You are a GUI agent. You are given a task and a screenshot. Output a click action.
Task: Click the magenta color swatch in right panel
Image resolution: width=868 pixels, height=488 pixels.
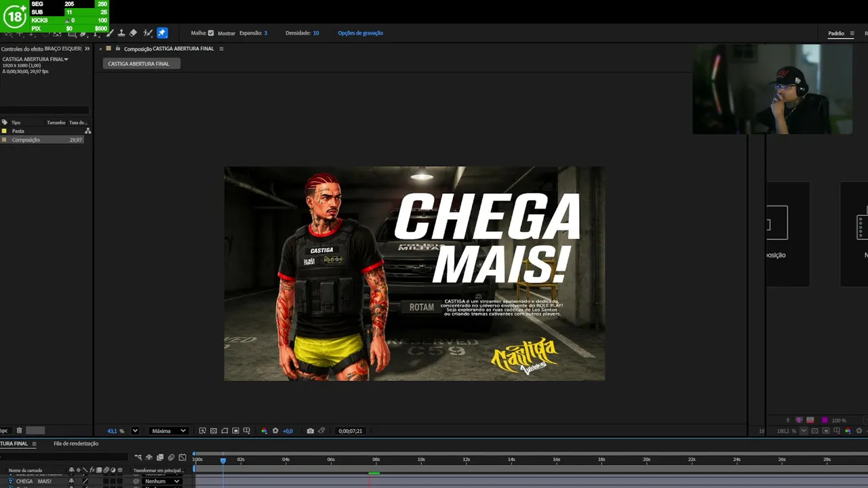825,420
